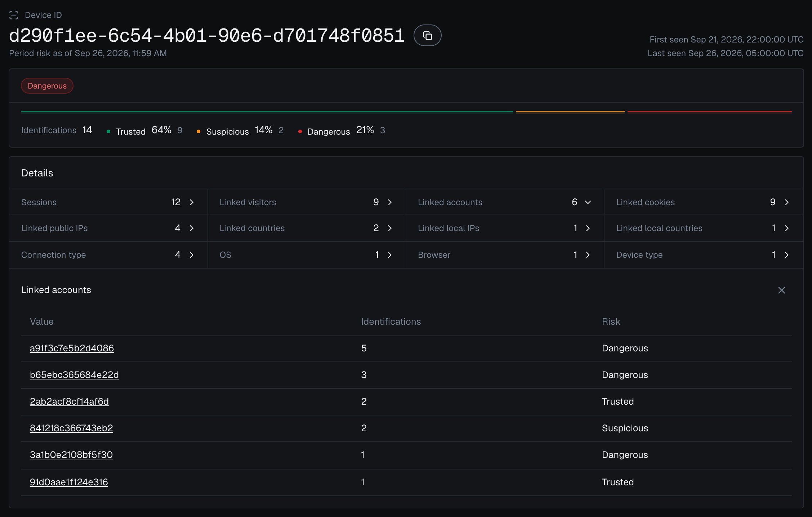Copy the device ID to clipboard

[427, 35]
